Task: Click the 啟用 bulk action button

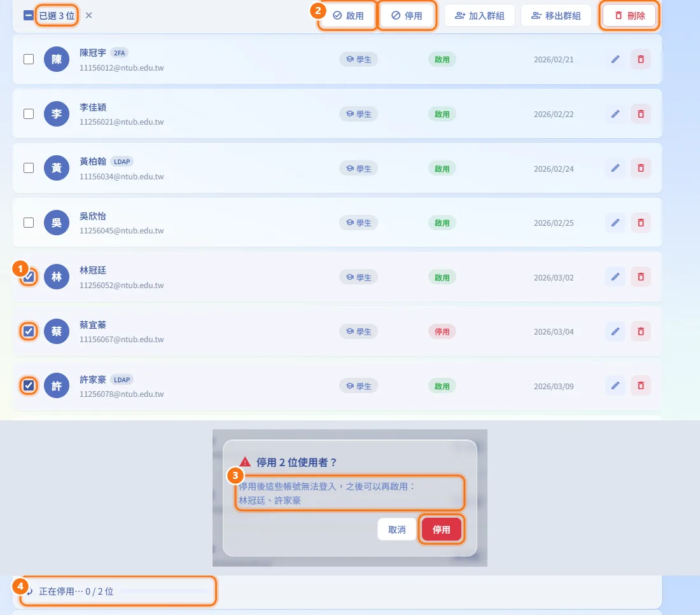Action: [x=348, y=16]
